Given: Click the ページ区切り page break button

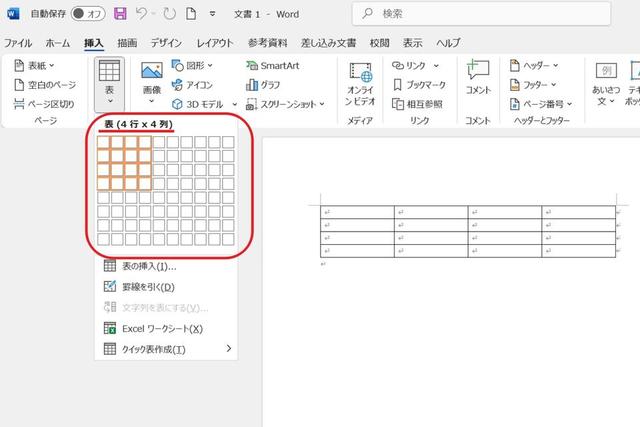Looking at the screenshot, I should point(44,104).
